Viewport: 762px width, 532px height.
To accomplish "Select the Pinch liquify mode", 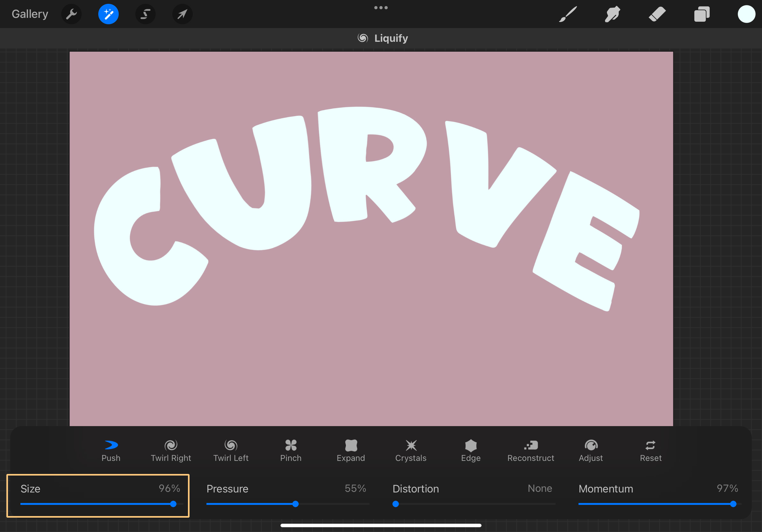I will (x=291, y=450).
